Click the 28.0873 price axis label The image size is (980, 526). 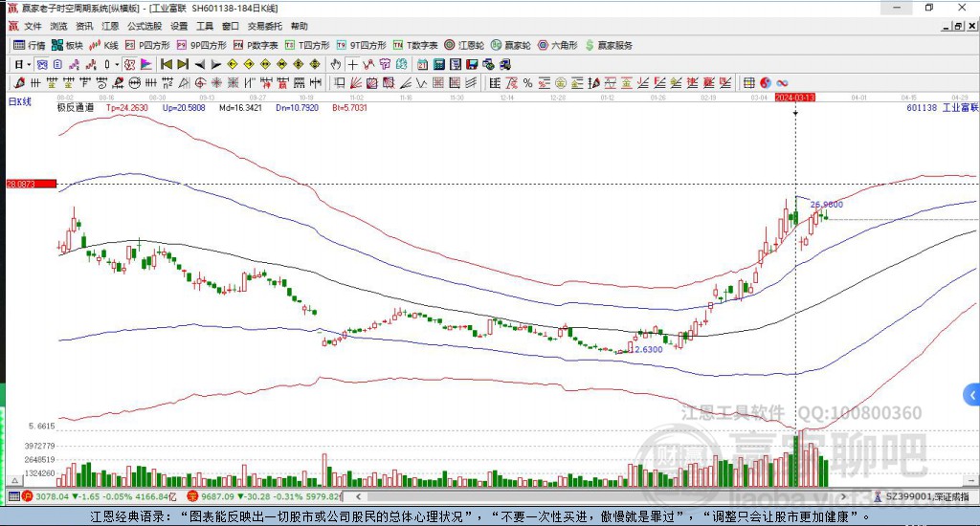point(31,184)
